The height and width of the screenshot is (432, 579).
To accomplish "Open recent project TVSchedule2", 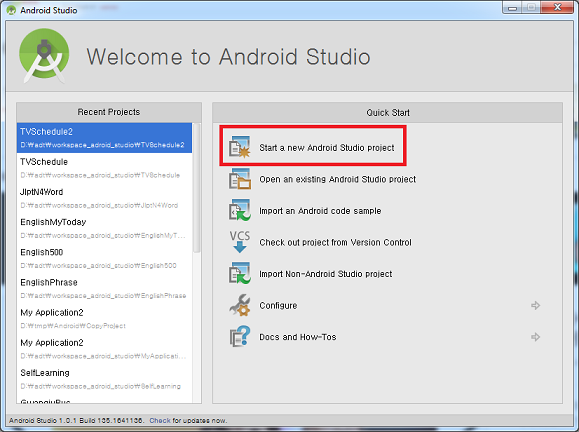I will coord(105,138).
